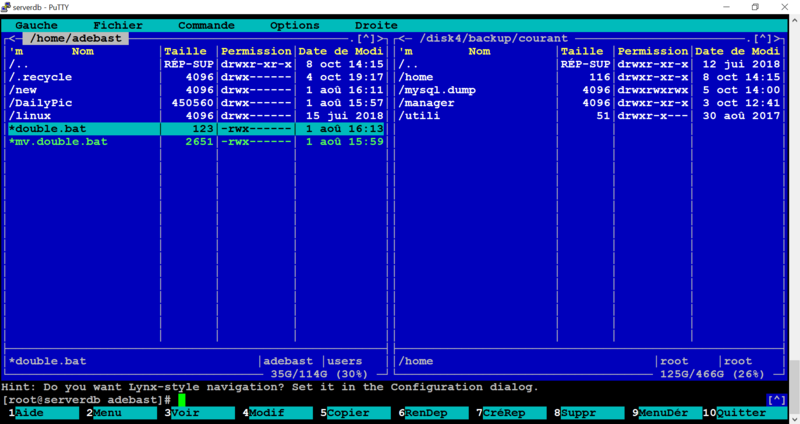Select the /new directory in left panel
Viewport: 800px width, 424px height.
[x=196, y=90]
